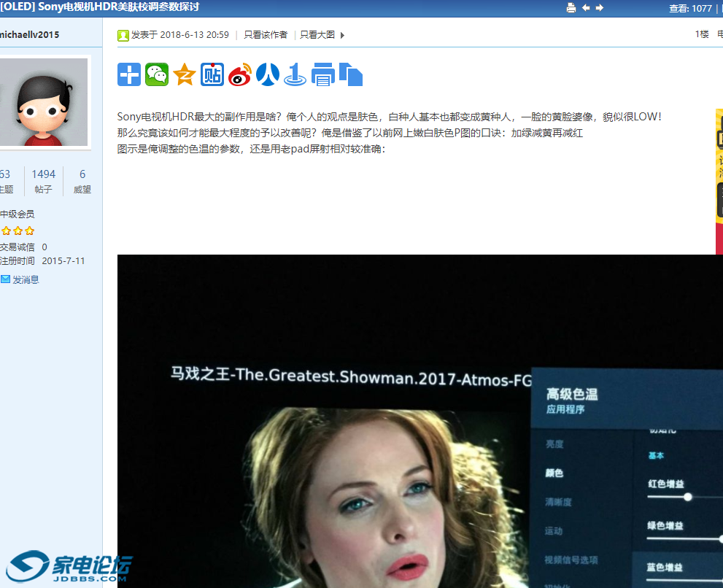The height and width of the screenshot is (588, 723).
Task: Click the 1楼 floor number link
Action: point(702,34)
